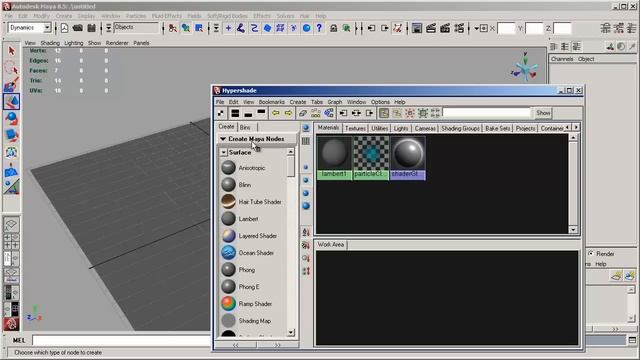Click the MEL command input field
This screenshot has height=360, width=640.
pyautogui.click(x=121, y=340)
